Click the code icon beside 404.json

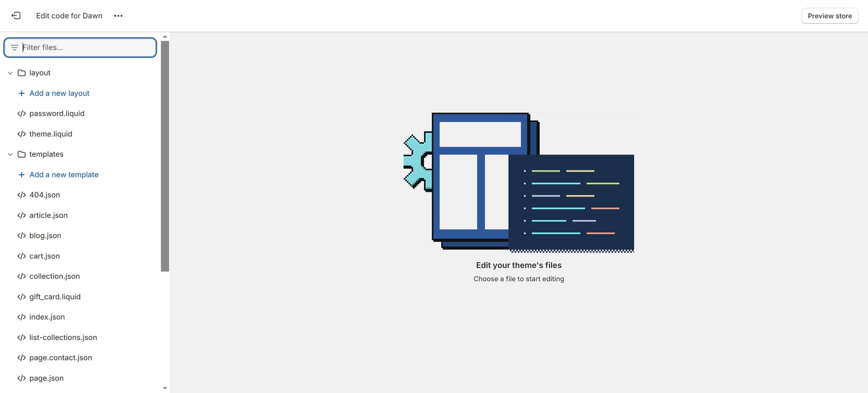pyautogui.click(x=21, y=195)
